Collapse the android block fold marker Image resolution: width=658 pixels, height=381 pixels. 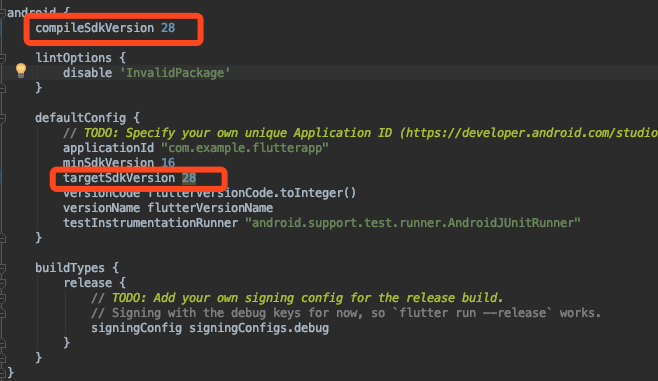point(2,13)
